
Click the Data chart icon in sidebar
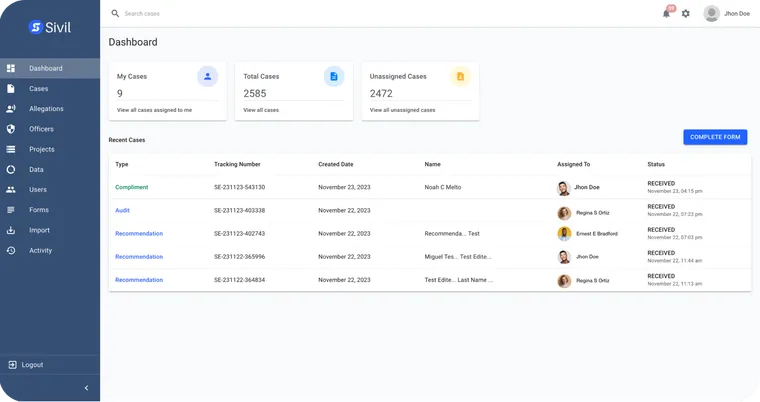(11, 170)
